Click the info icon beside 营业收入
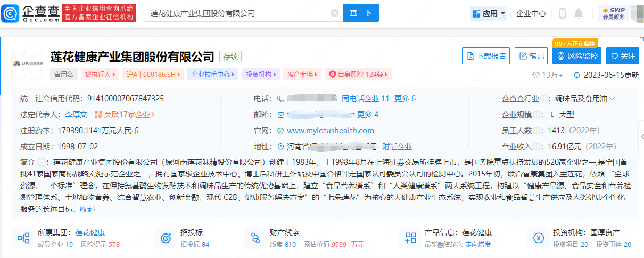The width and height of the screenshot is (644, 258). coord(536,147)
